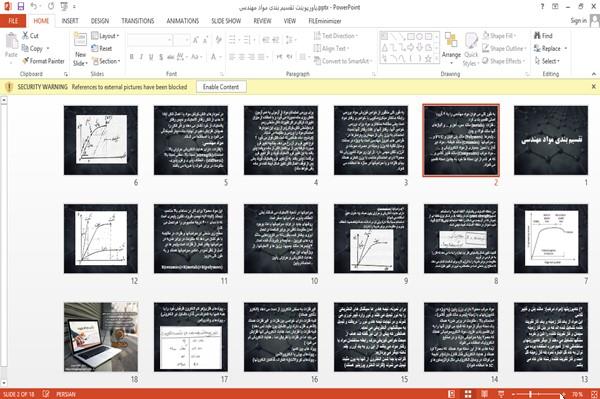
Task: Select slide 18 laptop photo thumbnail
Action: [101, 337]
